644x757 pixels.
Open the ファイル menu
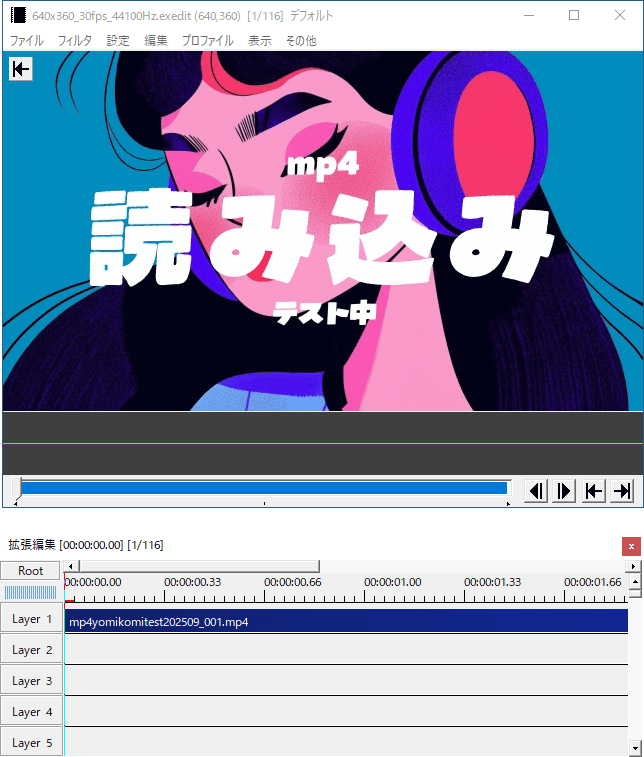point(26,41)
